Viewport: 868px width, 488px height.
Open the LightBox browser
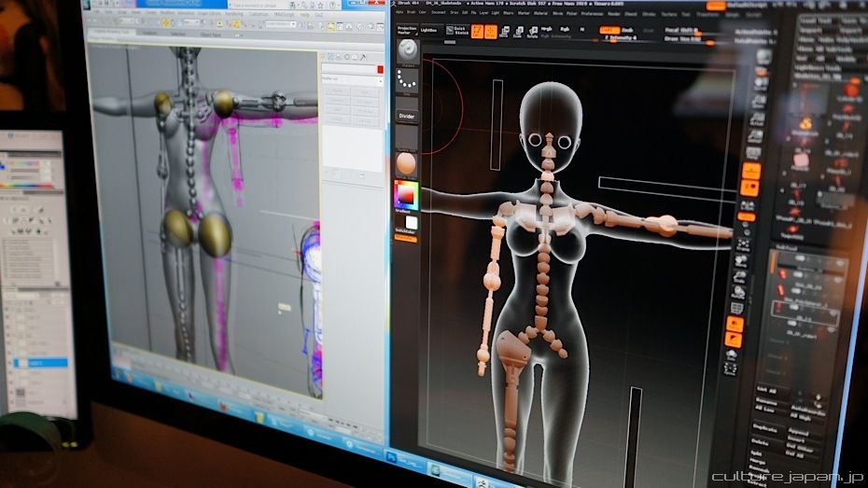pos(428,30)
